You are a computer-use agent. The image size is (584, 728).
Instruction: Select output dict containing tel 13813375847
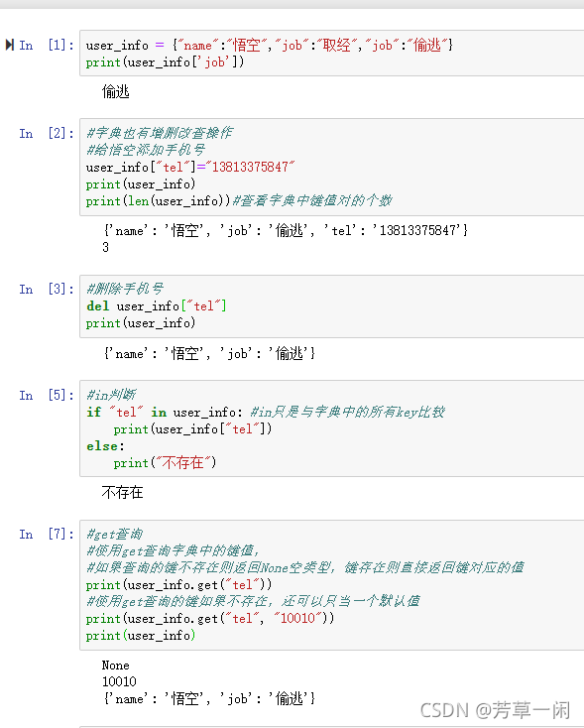pos(286,230)
